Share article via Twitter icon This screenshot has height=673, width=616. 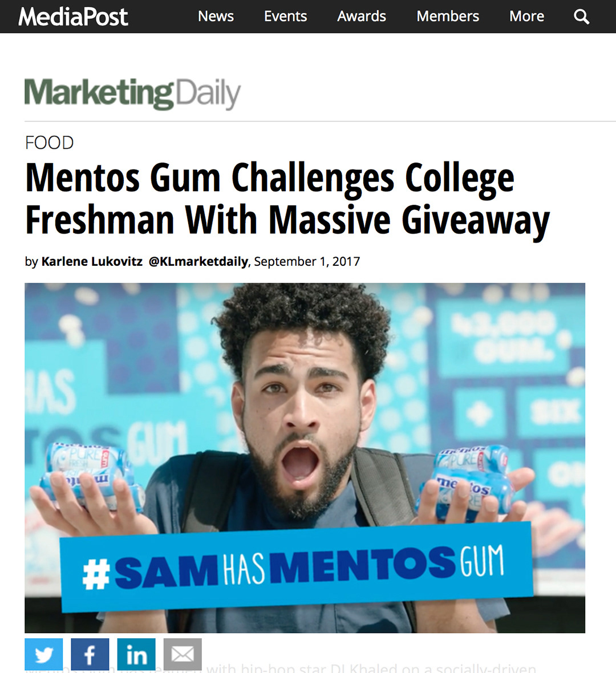coord(44,654)
